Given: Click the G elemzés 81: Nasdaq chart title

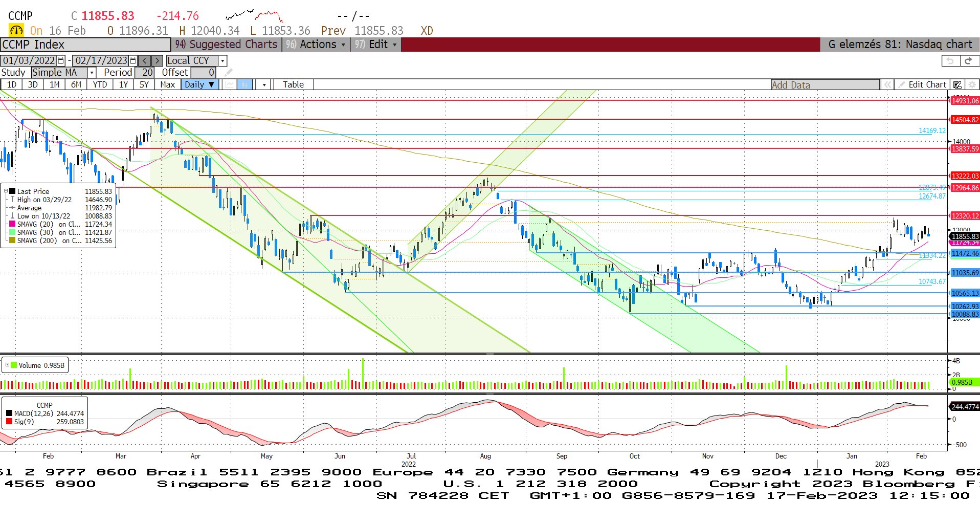Looking at the screenshot, I should pyautogui.click(x=900, y=45).
